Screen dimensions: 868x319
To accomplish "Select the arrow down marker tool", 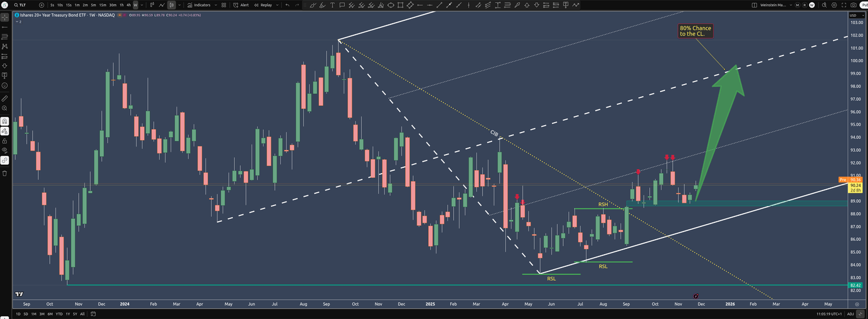I will (536, 5).
